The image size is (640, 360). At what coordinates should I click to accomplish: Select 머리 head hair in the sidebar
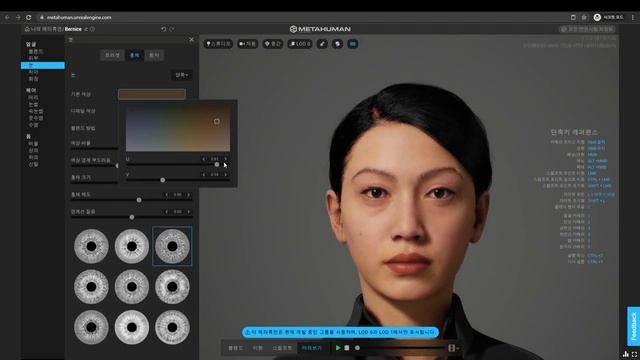[33, 98]
